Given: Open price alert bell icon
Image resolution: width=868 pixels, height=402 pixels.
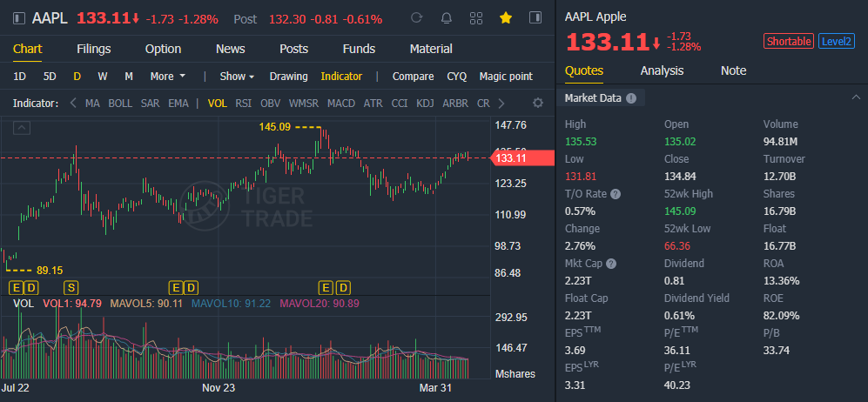Looking at the screenshot, I should 446,18.
